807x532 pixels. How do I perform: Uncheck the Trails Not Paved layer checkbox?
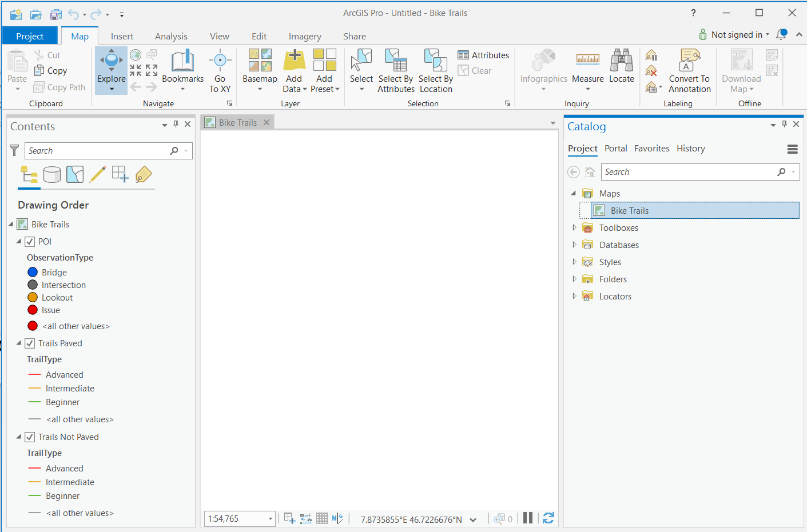(x=30, y=437)
